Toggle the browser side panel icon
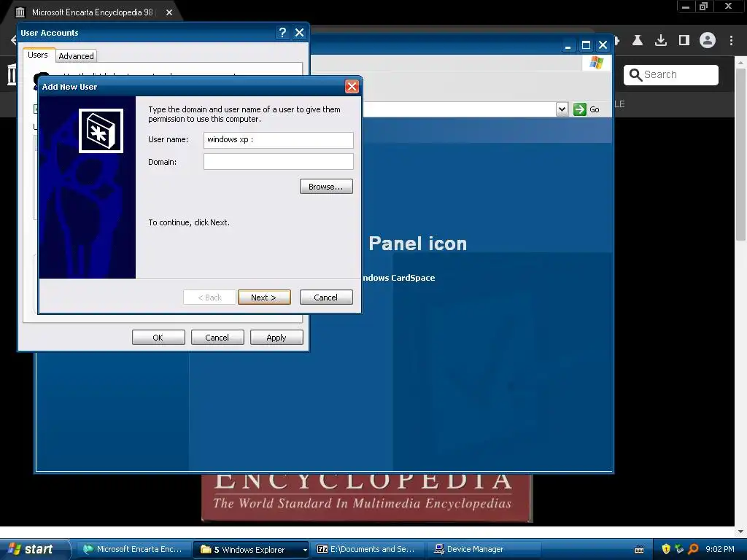The height and width of the screenshot is (560, 747). pyautogui.click(x=684, y=41)
